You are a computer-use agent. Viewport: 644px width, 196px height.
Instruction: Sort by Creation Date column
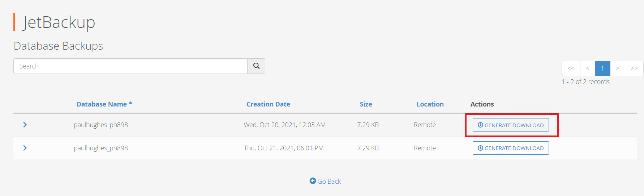(x=268, y=104)
